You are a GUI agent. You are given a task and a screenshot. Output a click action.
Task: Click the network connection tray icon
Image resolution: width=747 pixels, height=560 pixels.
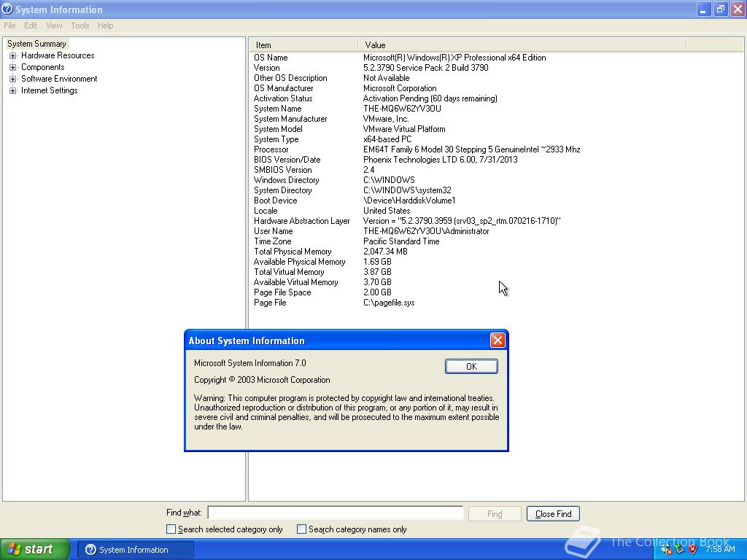point(680,550)
